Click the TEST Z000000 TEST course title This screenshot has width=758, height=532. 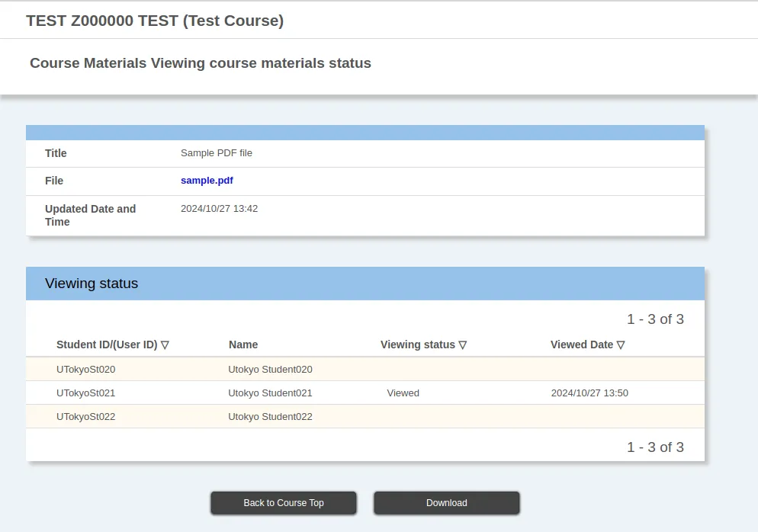point(155,21)
